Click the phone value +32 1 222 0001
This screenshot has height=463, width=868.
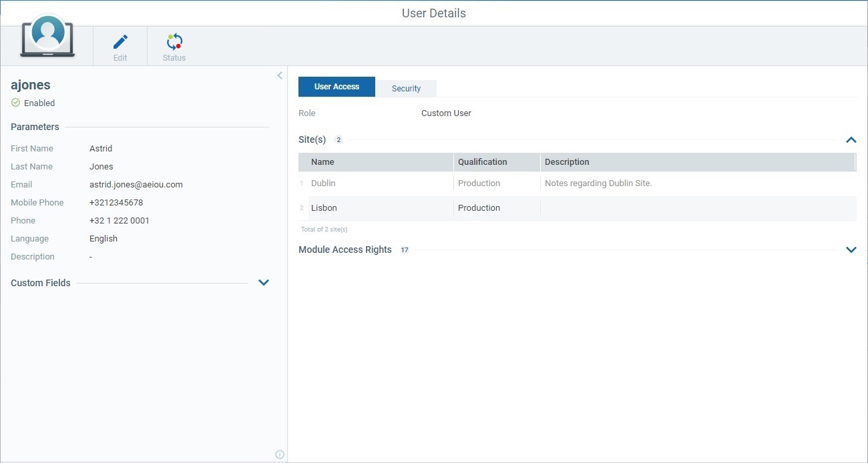(x=120, y=221)
